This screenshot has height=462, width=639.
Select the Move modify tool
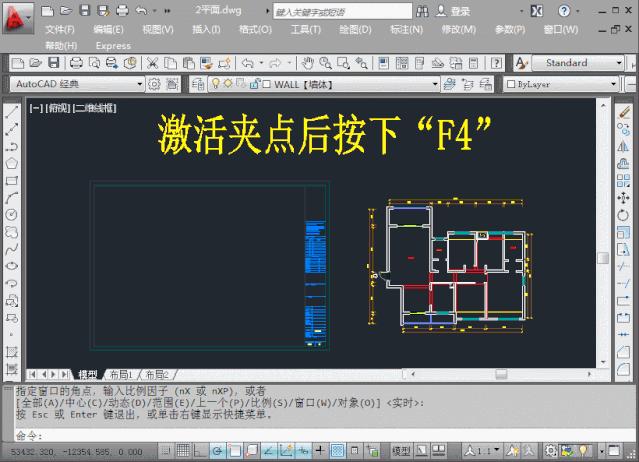pos(623,198)
